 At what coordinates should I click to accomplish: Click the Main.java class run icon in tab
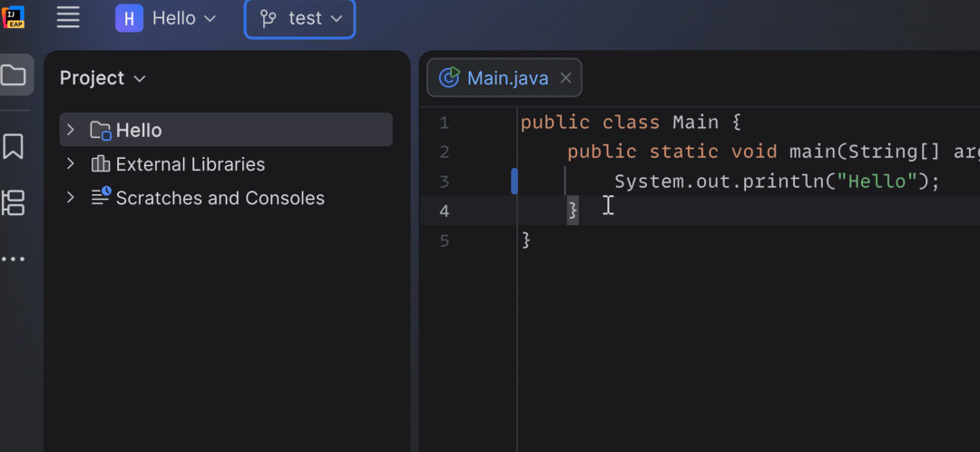[x=449, y=77]
